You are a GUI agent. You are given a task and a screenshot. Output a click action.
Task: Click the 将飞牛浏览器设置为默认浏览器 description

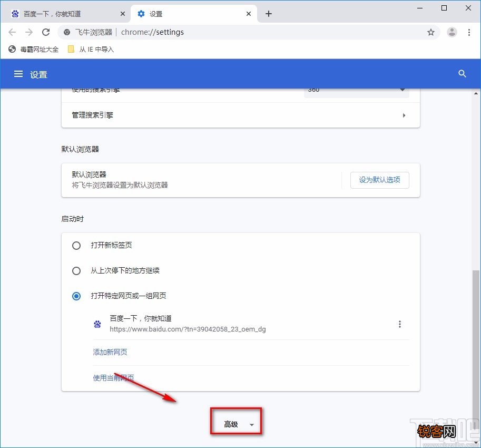point(120,185)
